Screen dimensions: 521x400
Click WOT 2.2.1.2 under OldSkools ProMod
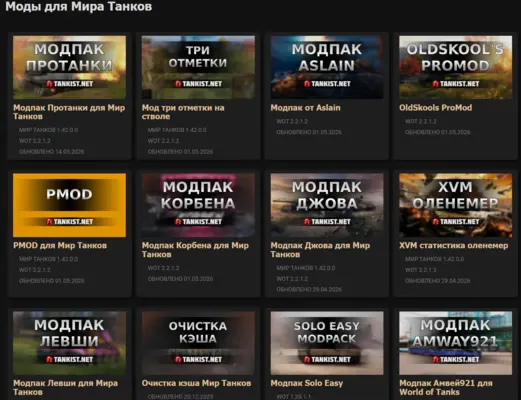[421, 121]
